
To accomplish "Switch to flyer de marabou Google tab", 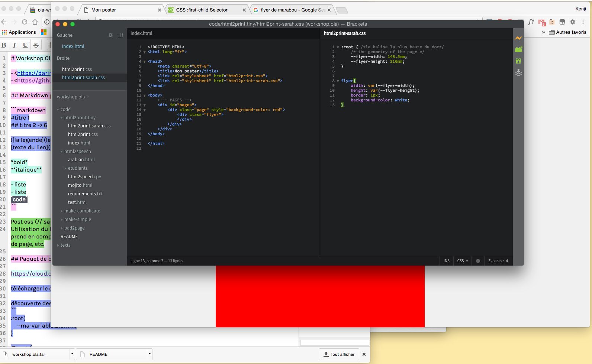I will point(292,10).
